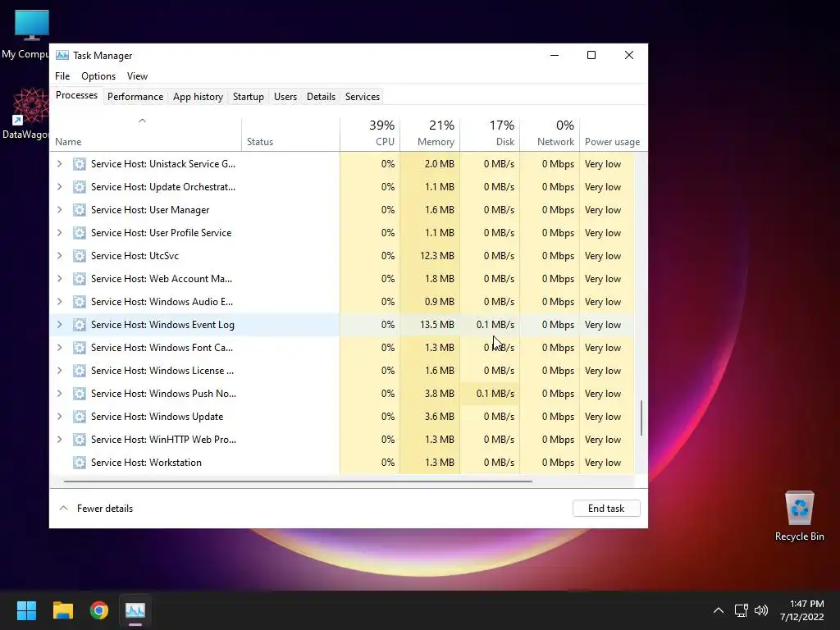Expand Service Host: Windows Event Log
This screenshot has height=630, width=840.
tap(59, 325)
